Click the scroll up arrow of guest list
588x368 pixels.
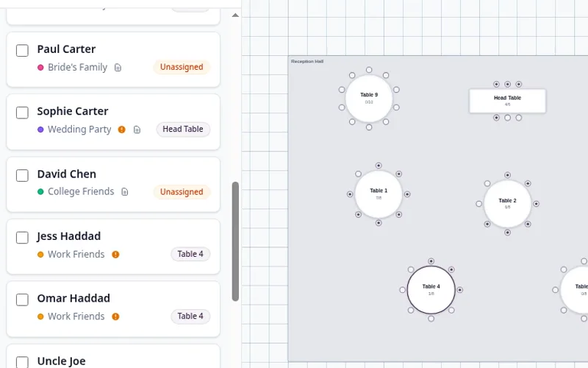235,15
